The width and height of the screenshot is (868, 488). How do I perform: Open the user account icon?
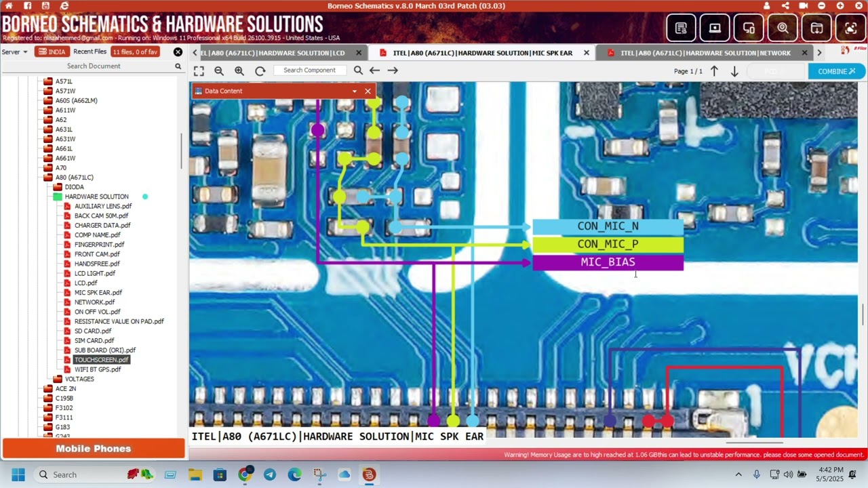[x=767, y=6]
